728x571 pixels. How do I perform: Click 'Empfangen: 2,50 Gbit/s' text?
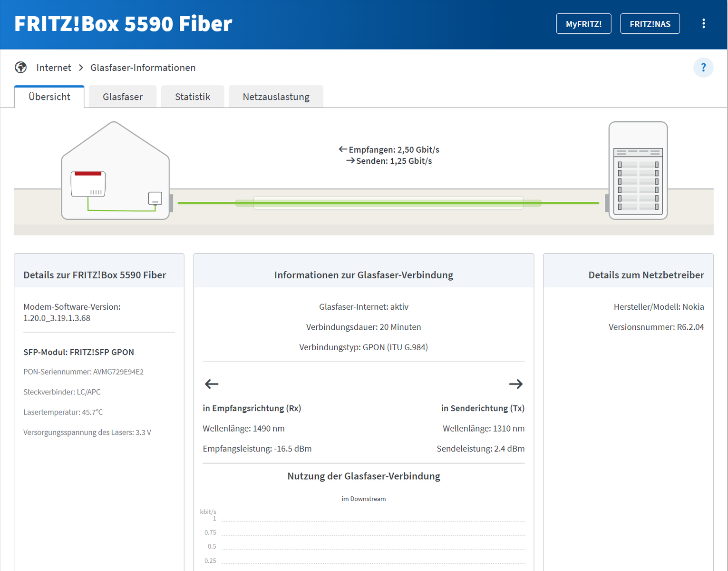394,150
